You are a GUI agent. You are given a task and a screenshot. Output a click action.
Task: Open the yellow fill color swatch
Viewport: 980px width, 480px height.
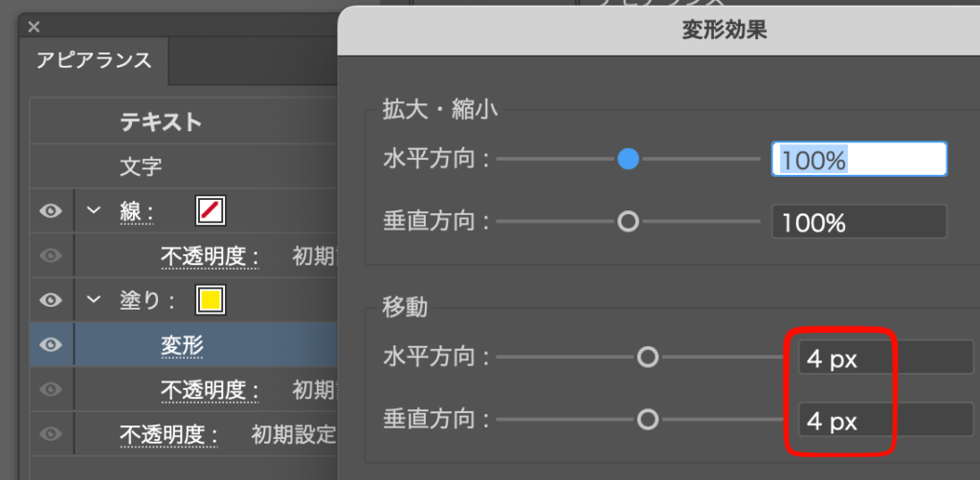point(211,301)
